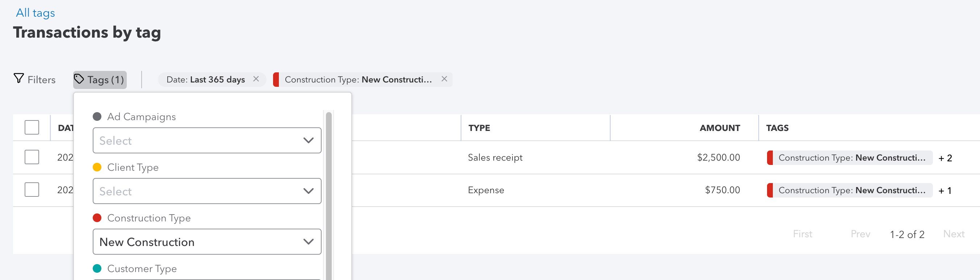Sort by the TYPE column header
The height and width of the screenshot is (280, 980).
click(x=479, y=128)
